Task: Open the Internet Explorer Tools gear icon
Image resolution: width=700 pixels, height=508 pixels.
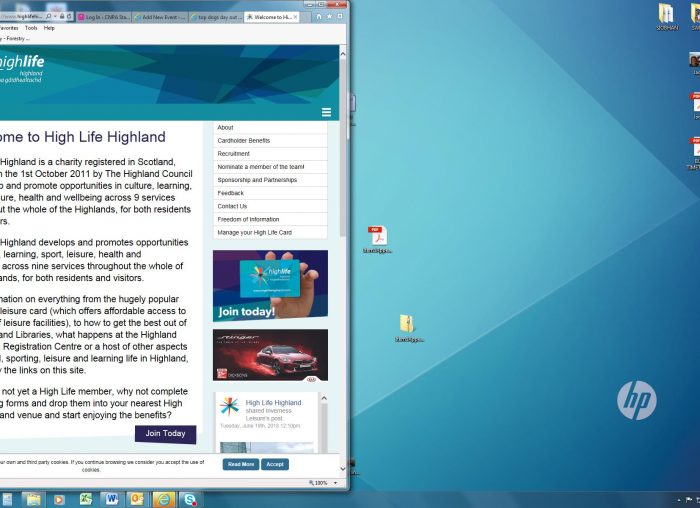Action: click(340, 17)
